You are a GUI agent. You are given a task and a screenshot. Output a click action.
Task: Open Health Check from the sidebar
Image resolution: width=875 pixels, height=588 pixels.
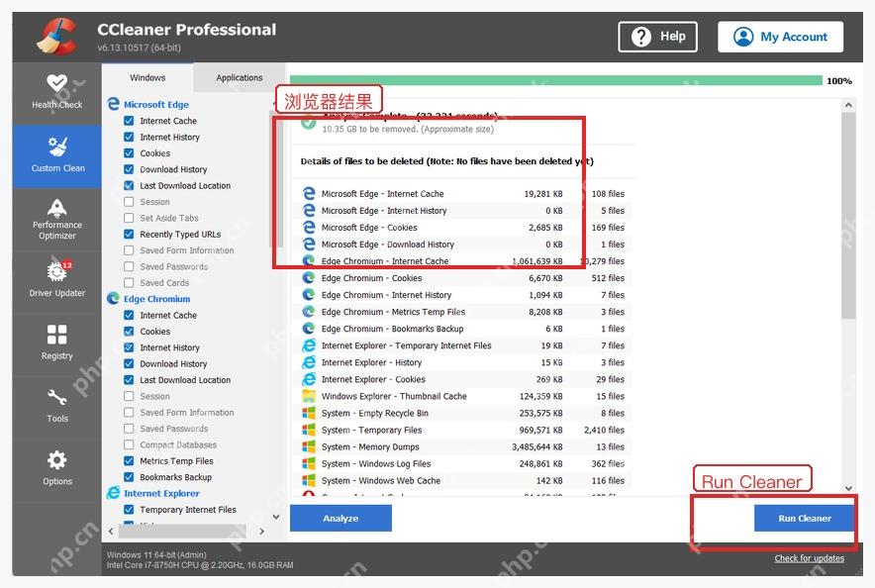(x=57, y=92)
